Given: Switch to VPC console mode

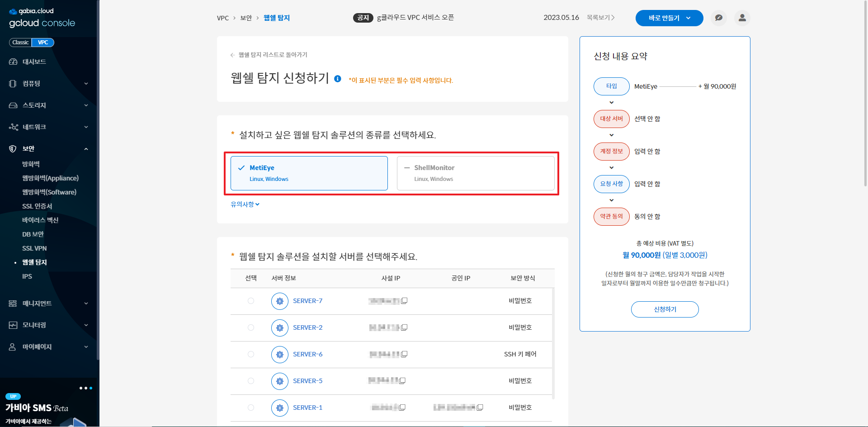Looking at the screenshot, I should 43,43.
